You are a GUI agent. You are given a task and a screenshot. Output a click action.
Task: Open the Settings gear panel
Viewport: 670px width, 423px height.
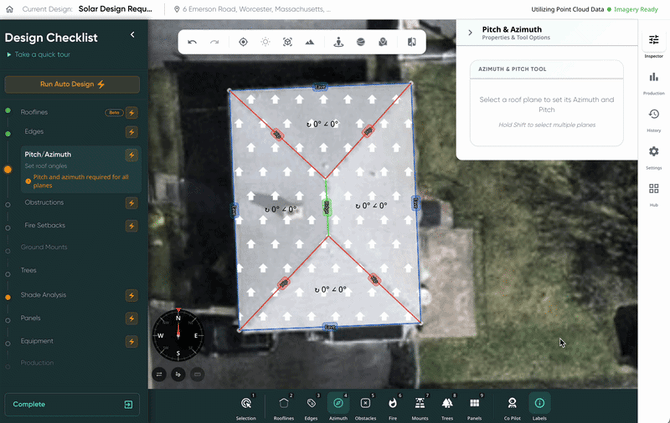654,157
